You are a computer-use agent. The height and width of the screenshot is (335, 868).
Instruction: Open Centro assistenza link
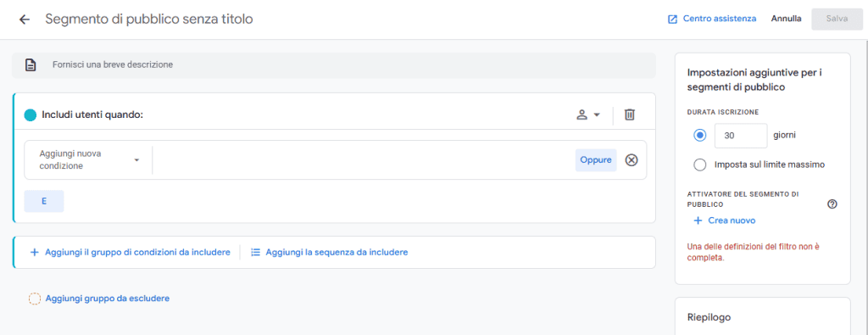click(712, 19)
